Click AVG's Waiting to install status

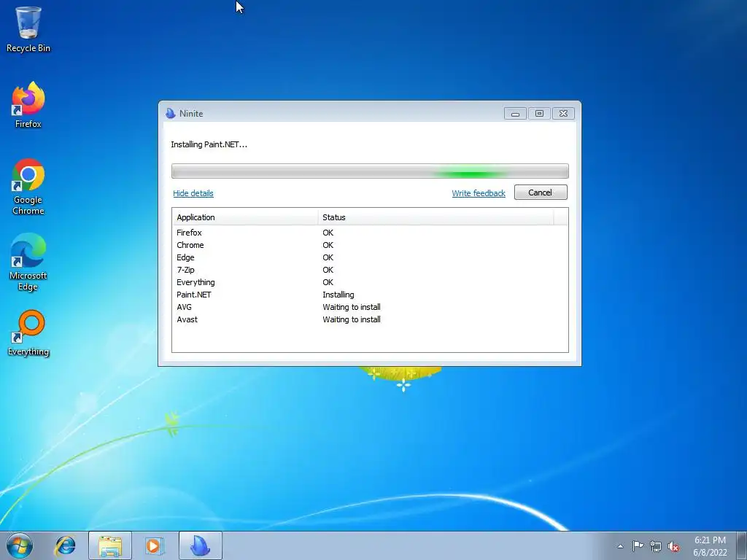352,307
